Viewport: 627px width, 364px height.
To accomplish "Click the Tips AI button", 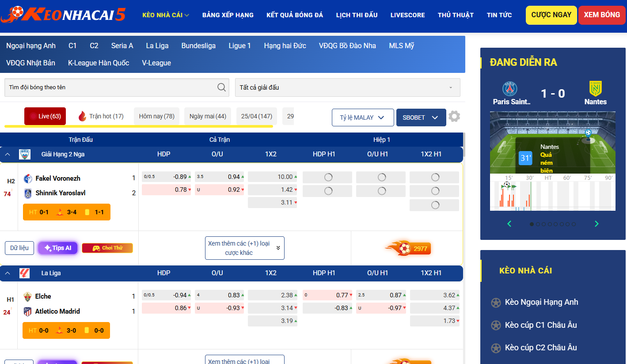I will 58,248.
